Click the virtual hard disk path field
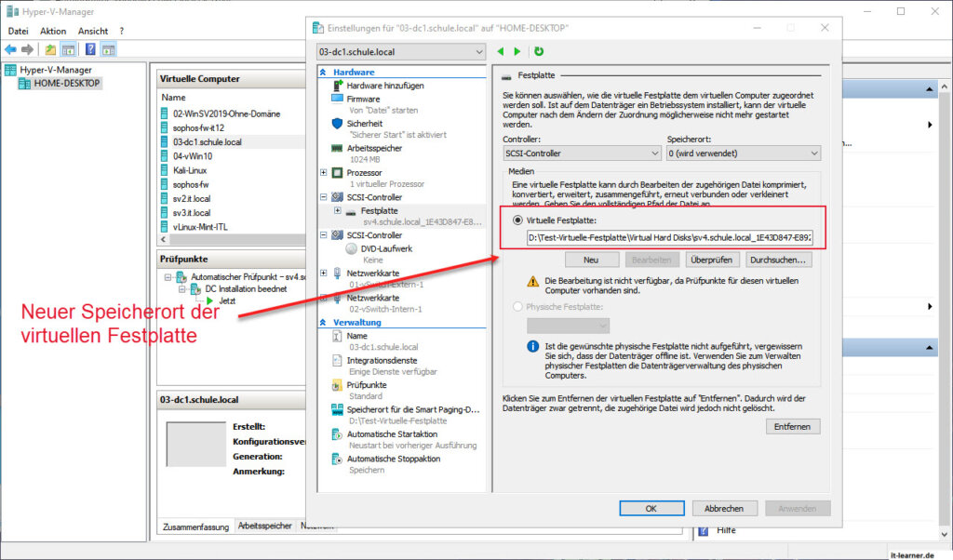 click(x=669, y=237)
